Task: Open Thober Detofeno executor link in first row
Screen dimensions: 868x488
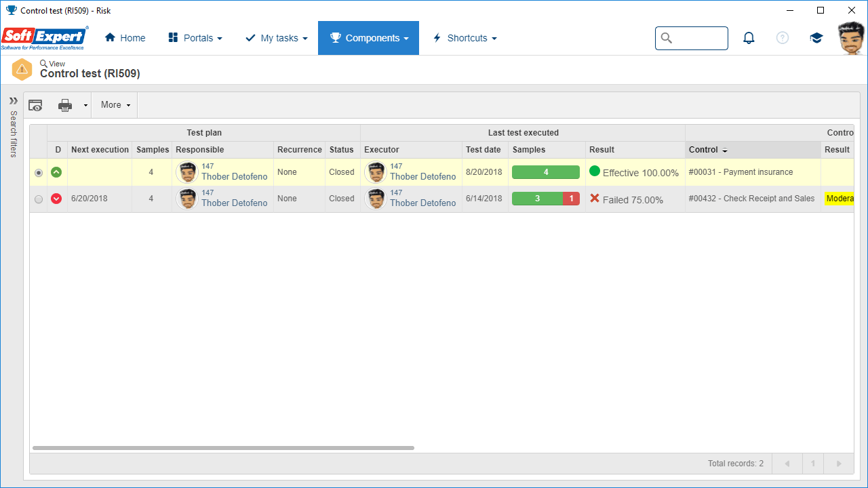Action: [x=423, y=176]
